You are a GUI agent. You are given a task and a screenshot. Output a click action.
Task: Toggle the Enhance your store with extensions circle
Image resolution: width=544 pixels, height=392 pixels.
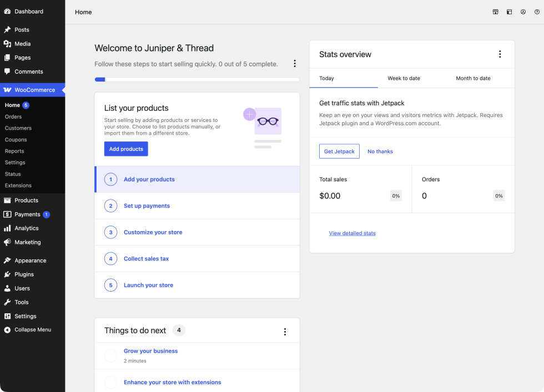tap(110, 382)
